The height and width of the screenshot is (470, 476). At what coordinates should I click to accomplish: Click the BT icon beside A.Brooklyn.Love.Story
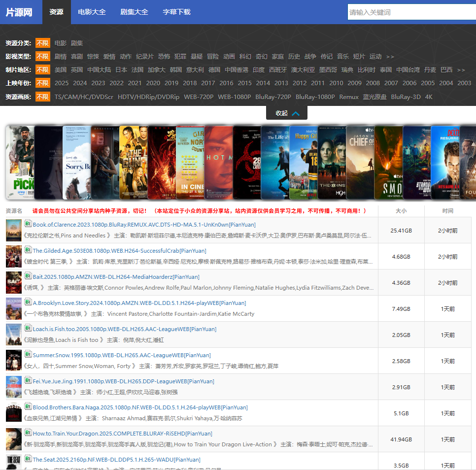[x=28, y=302]
